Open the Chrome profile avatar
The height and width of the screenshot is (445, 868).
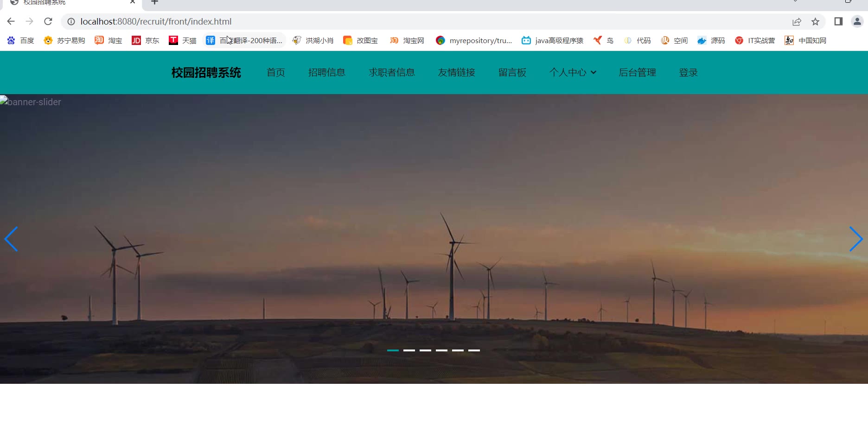(857, 21)
